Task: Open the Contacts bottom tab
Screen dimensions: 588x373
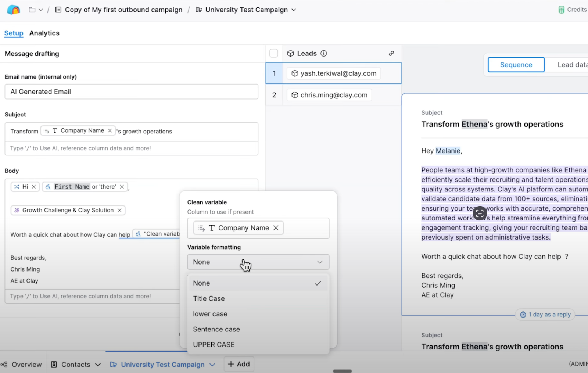Action: 76,364
